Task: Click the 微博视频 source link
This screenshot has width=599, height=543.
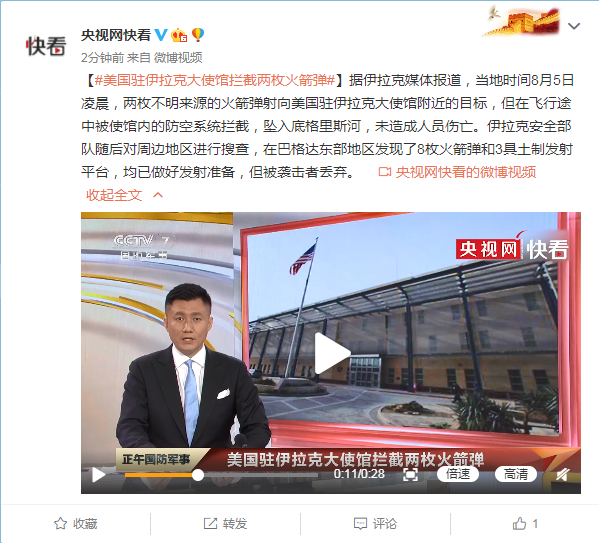Action: (x=178, y=58)
